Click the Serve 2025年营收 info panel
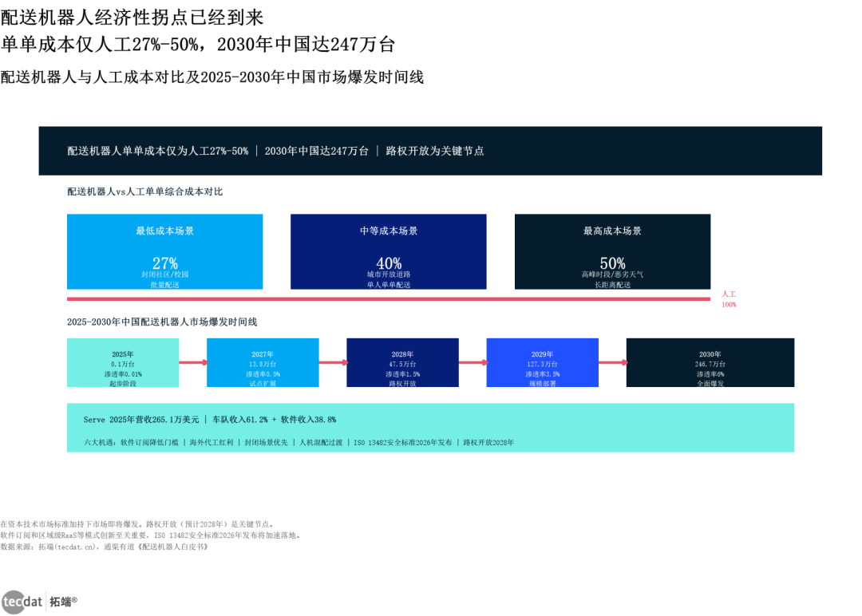The image size is (862, 616). 430,428
